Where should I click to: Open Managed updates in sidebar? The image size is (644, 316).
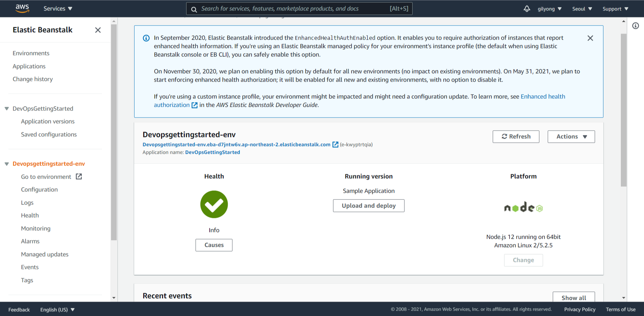pyautogui.click(x=45, y=254)
